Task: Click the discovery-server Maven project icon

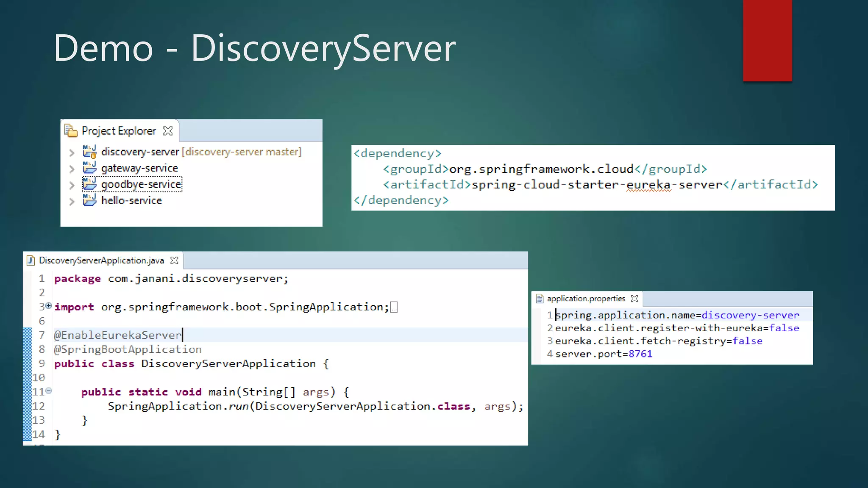Action: coord(89,152)
